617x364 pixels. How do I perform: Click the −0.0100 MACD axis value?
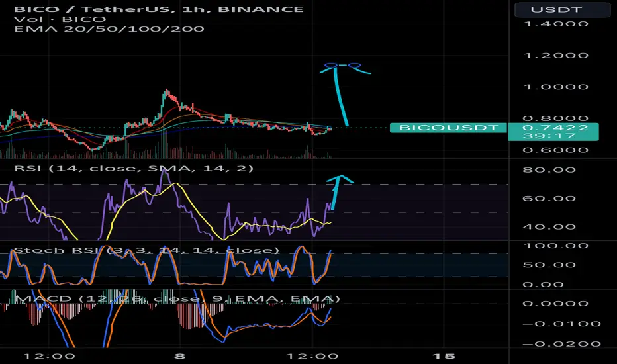click(561, 324)
